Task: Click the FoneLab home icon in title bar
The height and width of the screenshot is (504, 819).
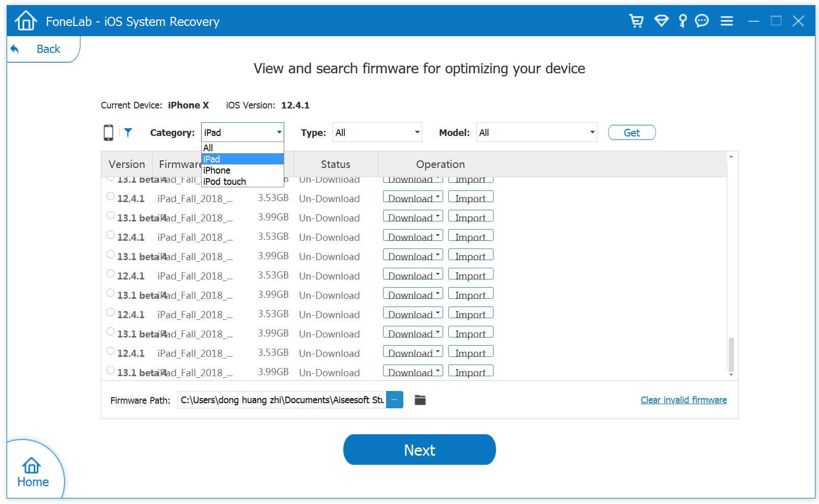Action: click(x=26, y=21)
